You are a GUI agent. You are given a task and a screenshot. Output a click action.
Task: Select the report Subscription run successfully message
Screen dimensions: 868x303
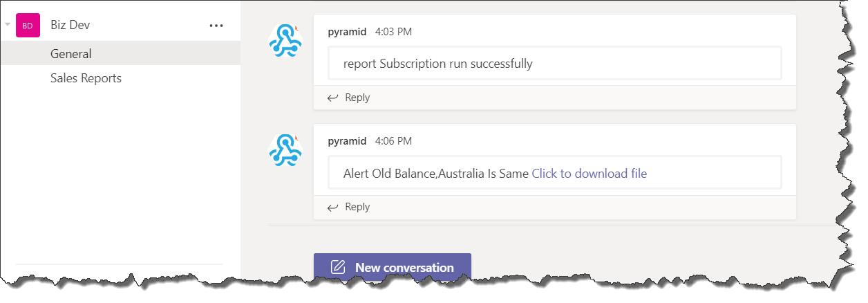[437, 64]
